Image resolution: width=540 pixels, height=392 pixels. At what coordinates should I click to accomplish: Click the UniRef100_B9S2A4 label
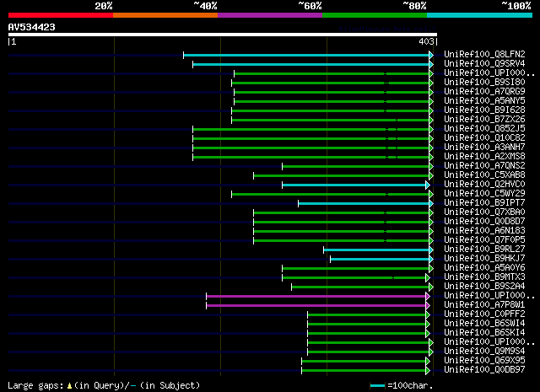(484, 287)
